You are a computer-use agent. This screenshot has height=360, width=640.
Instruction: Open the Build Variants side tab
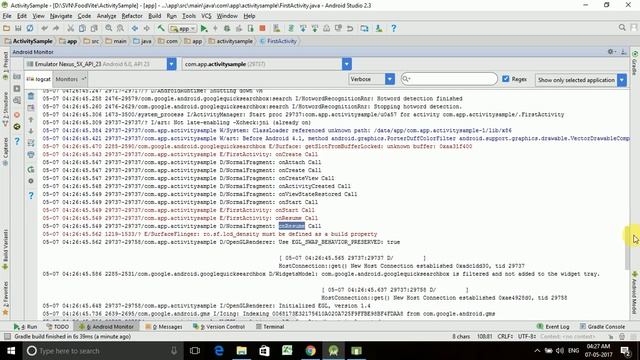(5, 249)
